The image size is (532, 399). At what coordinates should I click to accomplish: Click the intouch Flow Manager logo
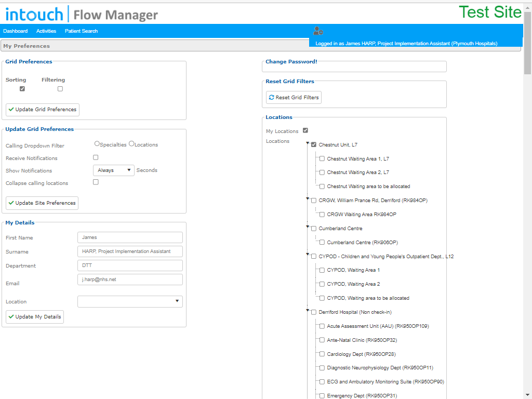(x=82, y=14)
